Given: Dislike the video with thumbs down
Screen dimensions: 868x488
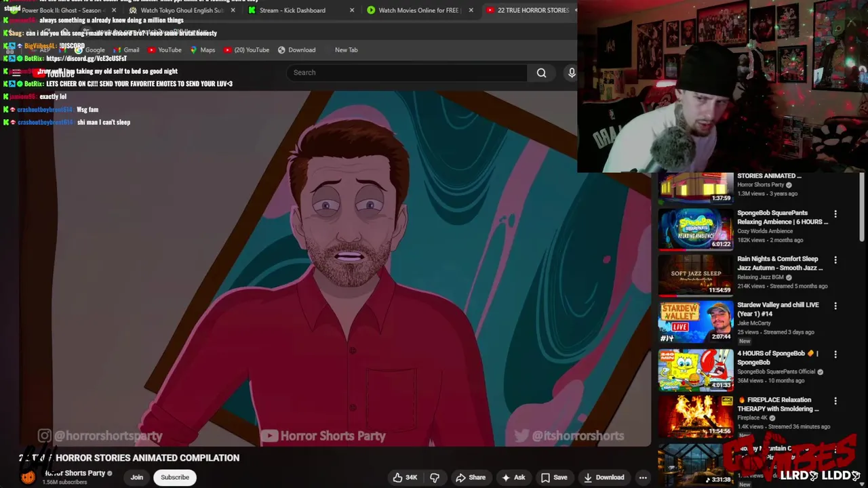Looking at the screenshot, I should pos(435,477).
